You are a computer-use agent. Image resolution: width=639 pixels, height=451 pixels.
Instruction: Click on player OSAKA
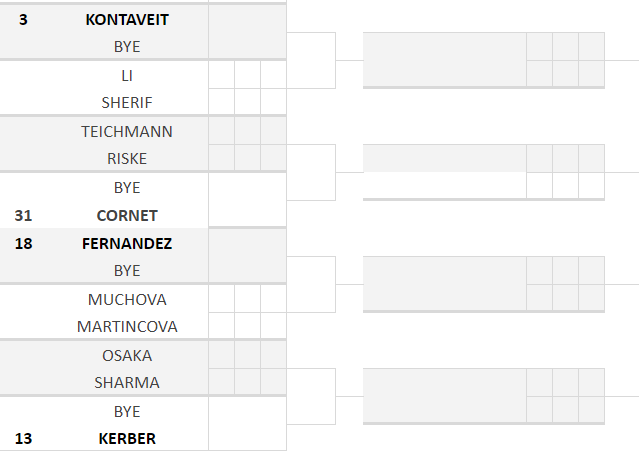click(x=127, y=355)
